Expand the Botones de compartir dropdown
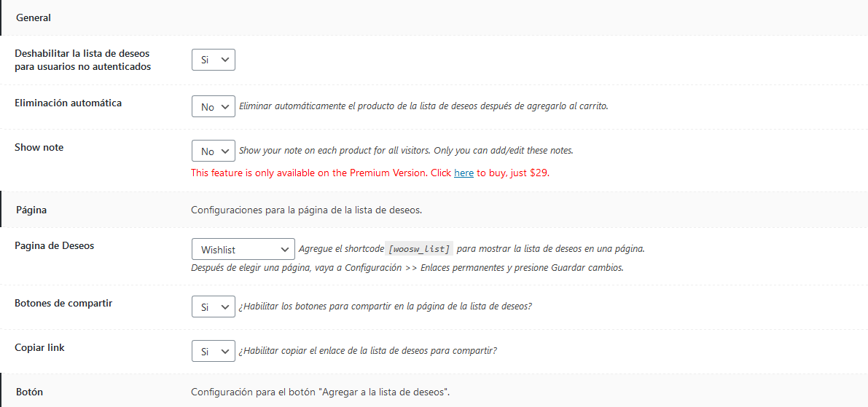This screenshot has height=407, width=868. 213,307
